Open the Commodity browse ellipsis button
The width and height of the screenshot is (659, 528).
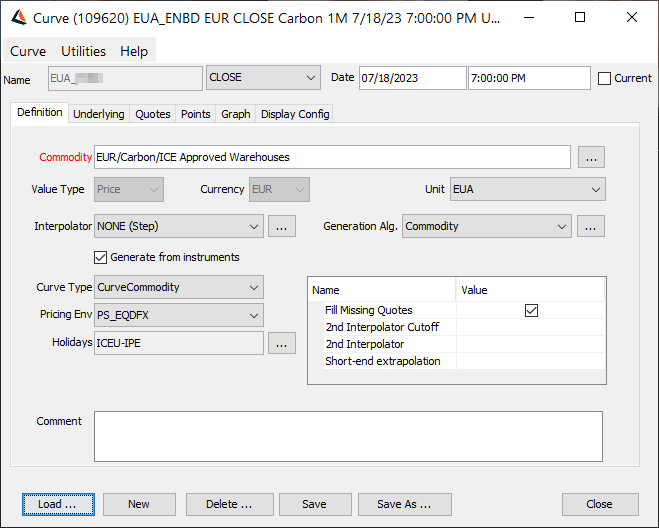tap(591, 157)
